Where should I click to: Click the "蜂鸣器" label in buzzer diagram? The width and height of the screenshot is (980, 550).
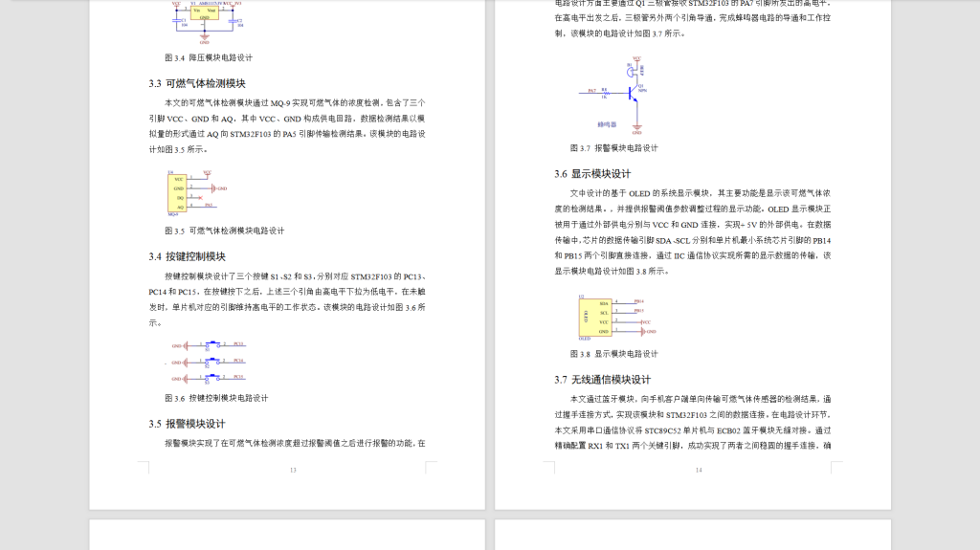pyautogui.click(x=606, y=125)
